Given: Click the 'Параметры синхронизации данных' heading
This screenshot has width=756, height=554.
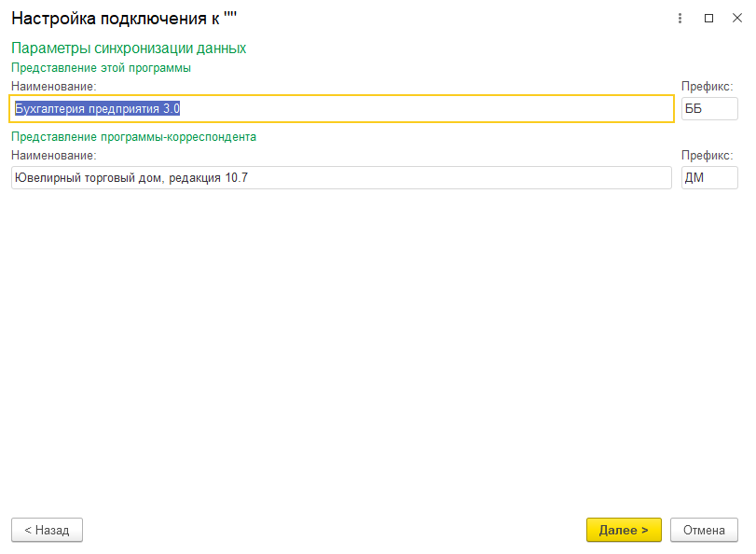Looking at the screenshot, I should (x=129, y=48).
